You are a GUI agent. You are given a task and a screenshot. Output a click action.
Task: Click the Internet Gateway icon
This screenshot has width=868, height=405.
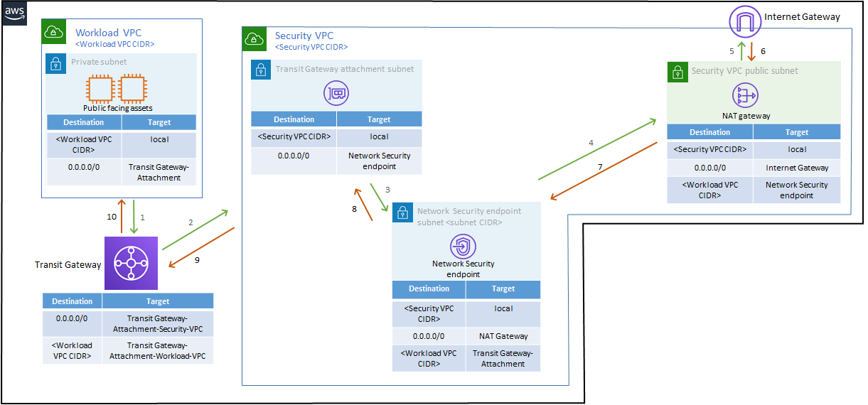pyautogui.click(x=744, y=20)
